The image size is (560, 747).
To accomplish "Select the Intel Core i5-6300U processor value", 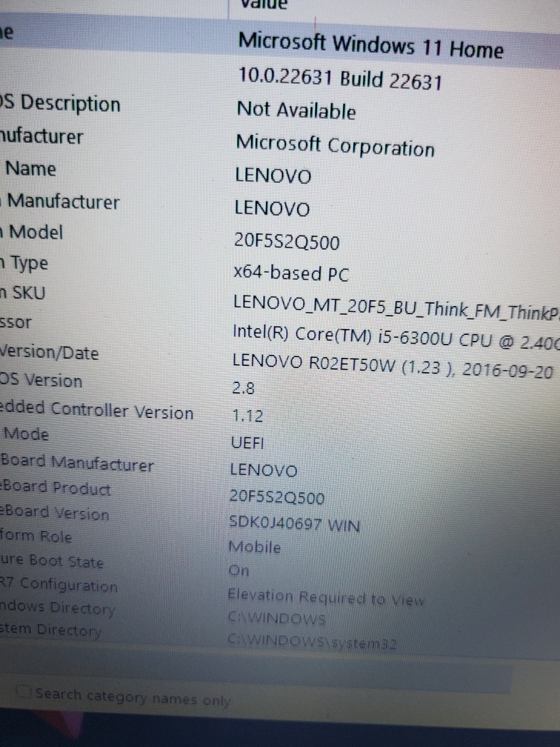I will pyautogui.click(x=393, y=334).
